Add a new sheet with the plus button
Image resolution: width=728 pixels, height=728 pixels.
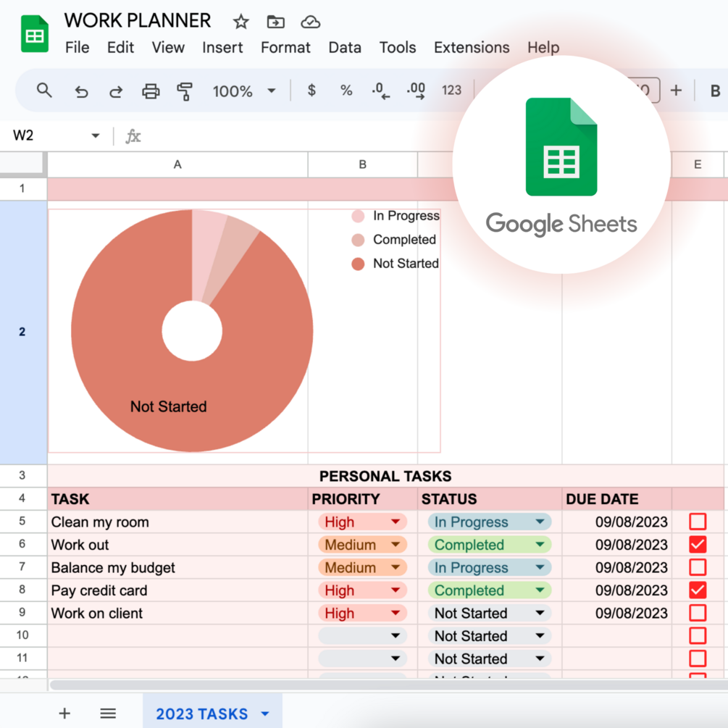pyautogui.click(x=64, y=713)
